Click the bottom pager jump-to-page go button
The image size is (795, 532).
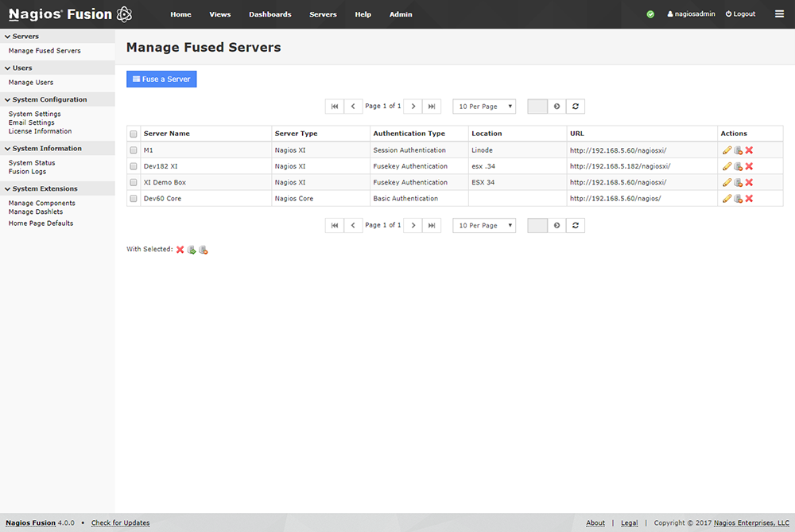(x=556, y=225)
